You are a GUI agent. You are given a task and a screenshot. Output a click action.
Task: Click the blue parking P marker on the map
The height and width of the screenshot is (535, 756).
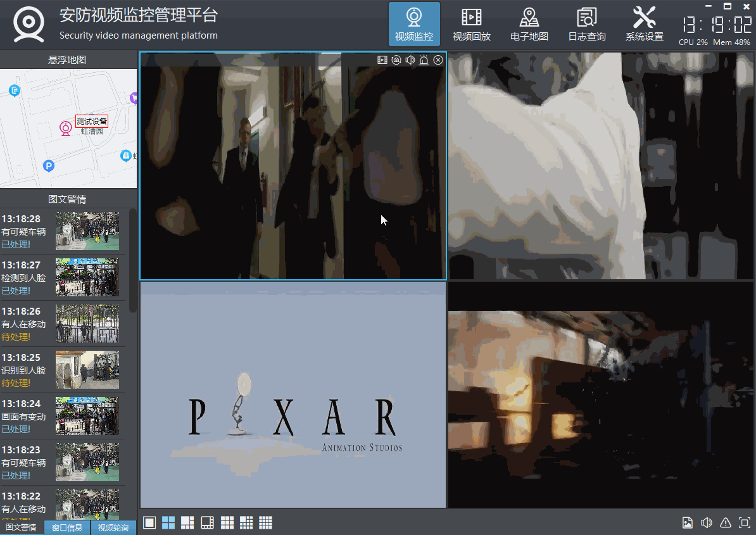(x=48, y=167)
